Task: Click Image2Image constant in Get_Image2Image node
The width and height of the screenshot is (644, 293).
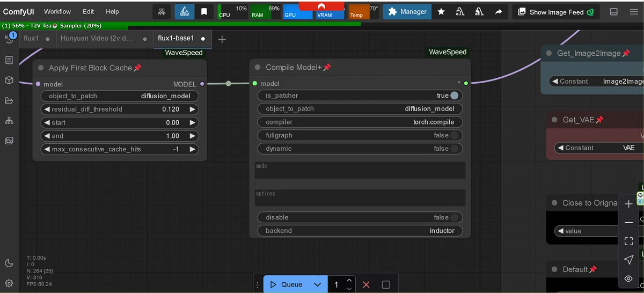Action: (597, 81)
